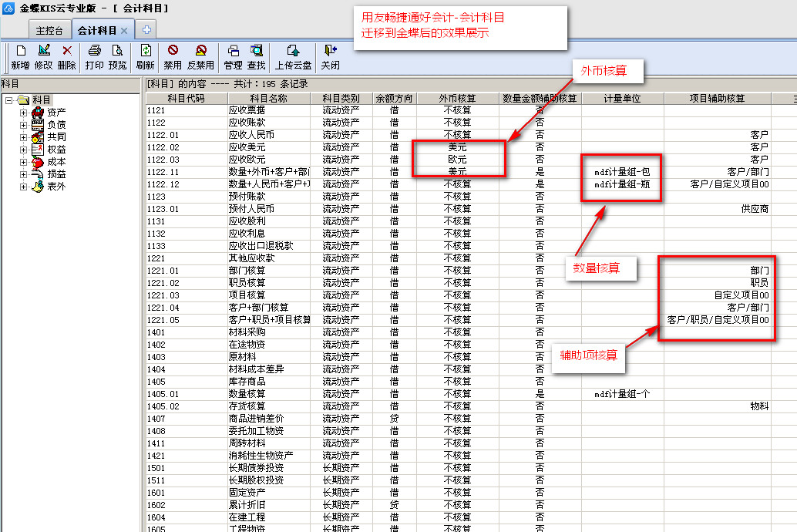
Task: Open a new tab with plus button
Action: pos(145,29)
